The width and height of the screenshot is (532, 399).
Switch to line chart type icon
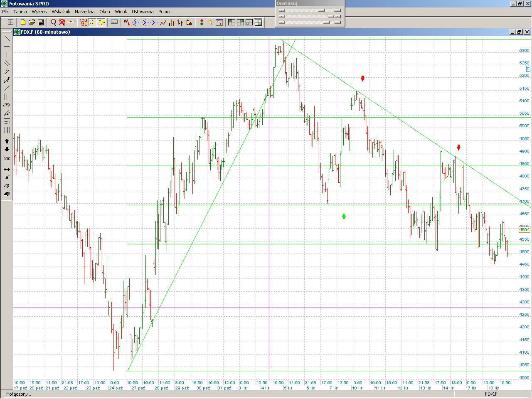pyautogui.click(x=163, y=22)
